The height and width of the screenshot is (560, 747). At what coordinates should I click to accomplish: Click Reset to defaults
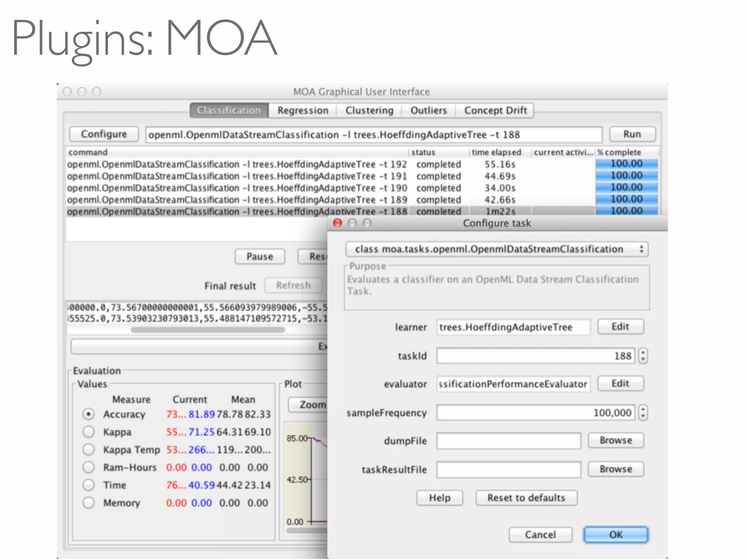(526, 498)
